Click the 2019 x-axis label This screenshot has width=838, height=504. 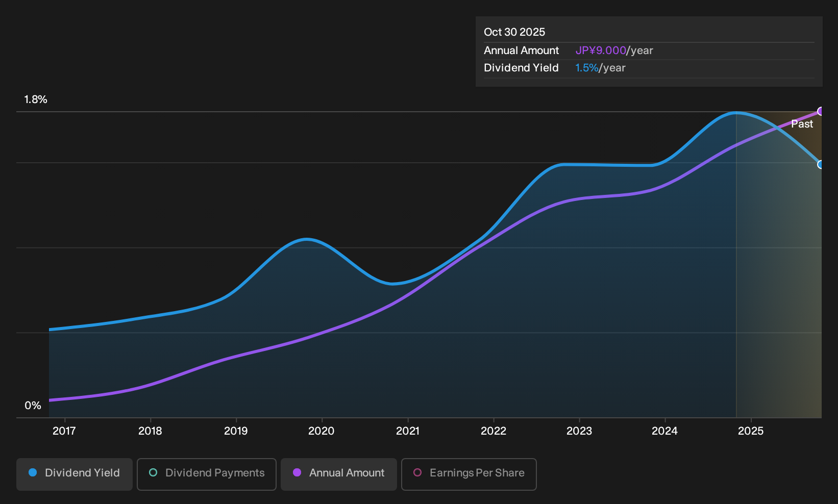(x=236, y=431)
